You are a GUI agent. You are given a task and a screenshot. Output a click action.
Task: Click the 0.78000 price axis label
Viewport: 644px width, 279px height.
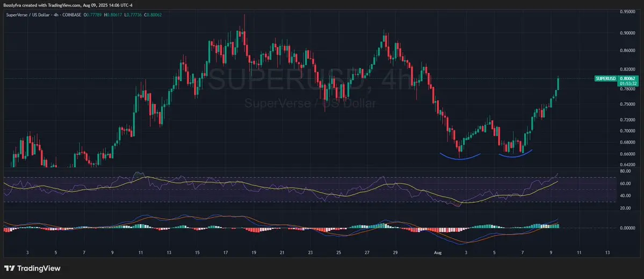(x=627, y=89)
